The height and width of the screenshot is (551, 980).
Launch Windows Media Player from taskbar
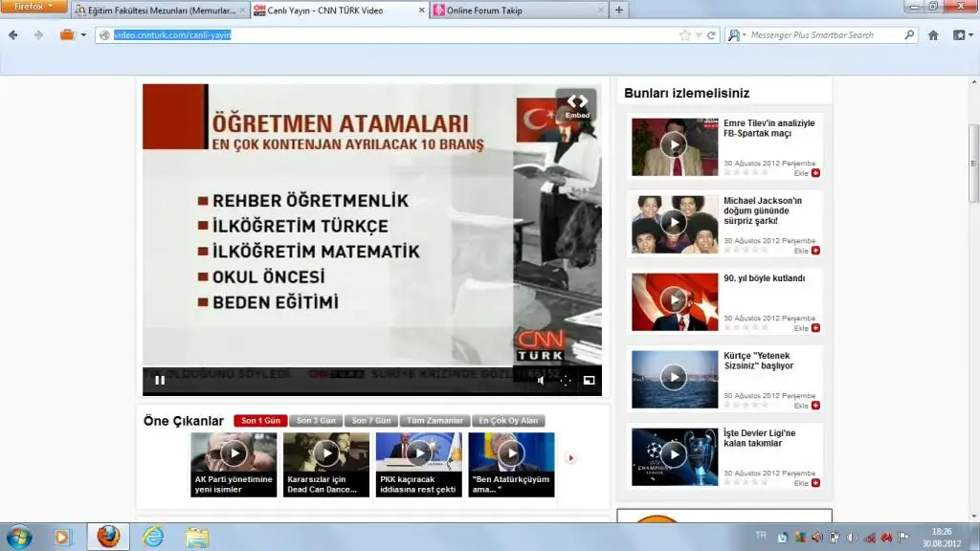[x=62, y=538]
